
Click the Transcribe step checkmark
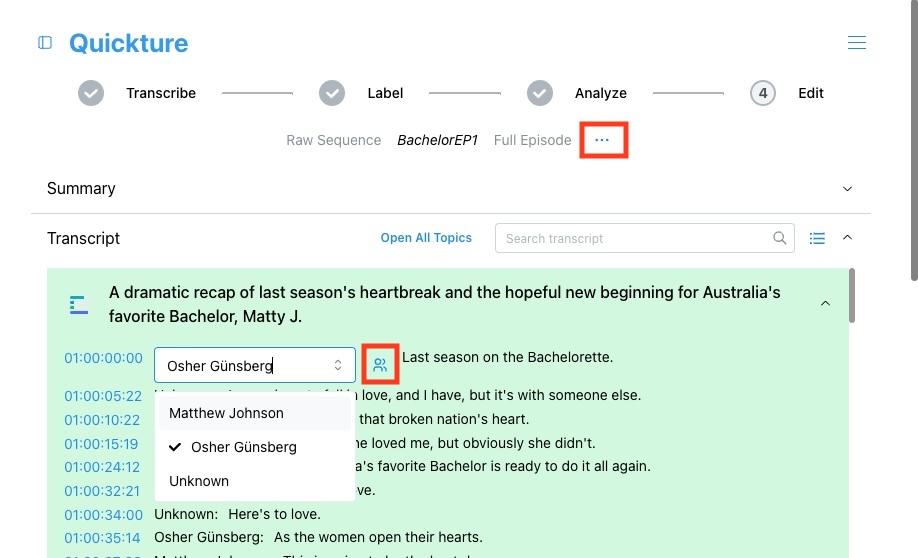[91, 93]
